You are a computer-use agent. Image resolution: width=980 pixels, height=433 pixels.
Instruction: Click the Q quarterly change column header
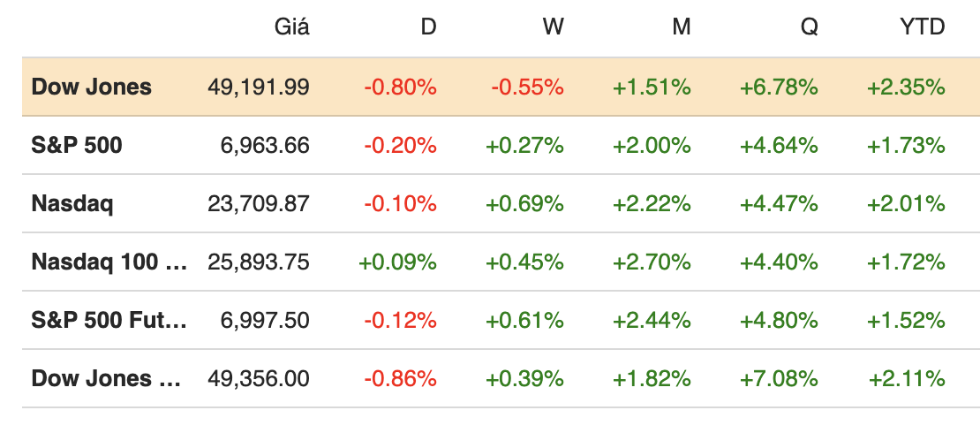[x=809, y=27]
